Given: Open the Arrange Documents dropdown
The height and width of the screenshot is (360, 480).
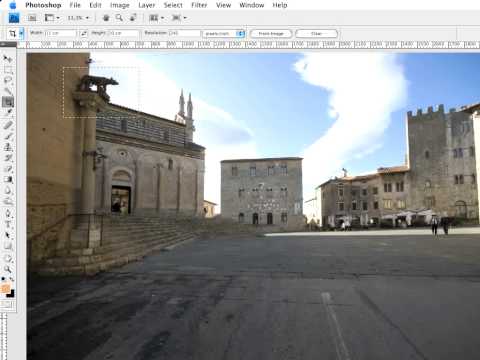Looking at the screenshot, I should [x=157, y=18].
